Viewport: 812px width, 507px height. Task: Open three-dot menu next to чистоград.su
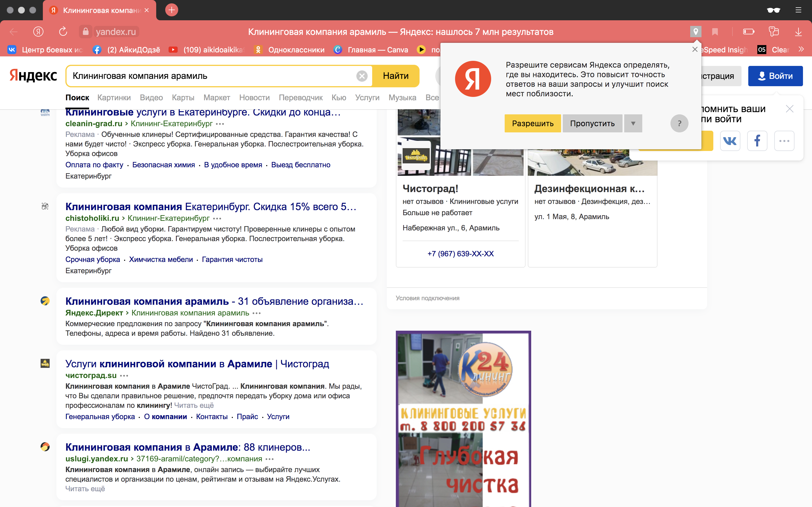point(124,375)
